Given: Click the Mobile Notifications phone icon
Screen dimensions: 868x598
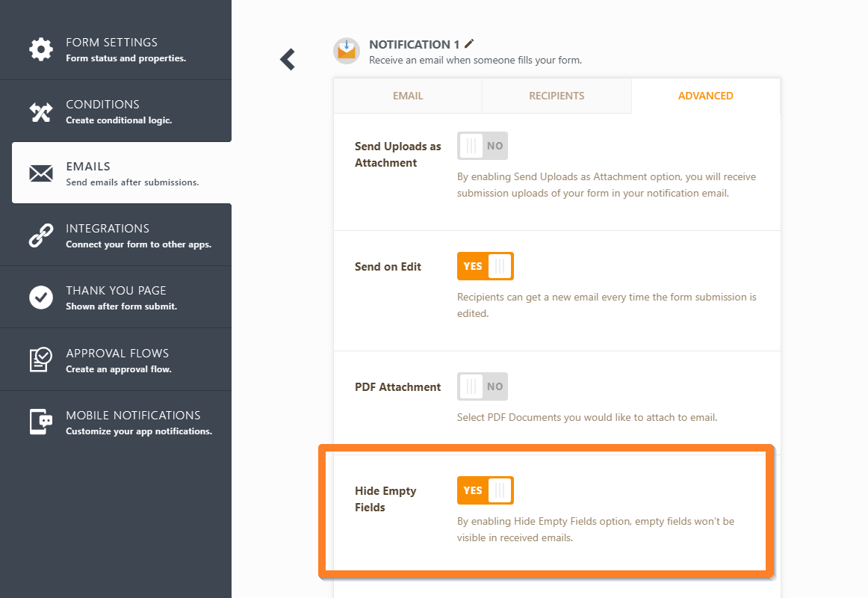Looking at the screenshot, I should click(x=40, y=422).
